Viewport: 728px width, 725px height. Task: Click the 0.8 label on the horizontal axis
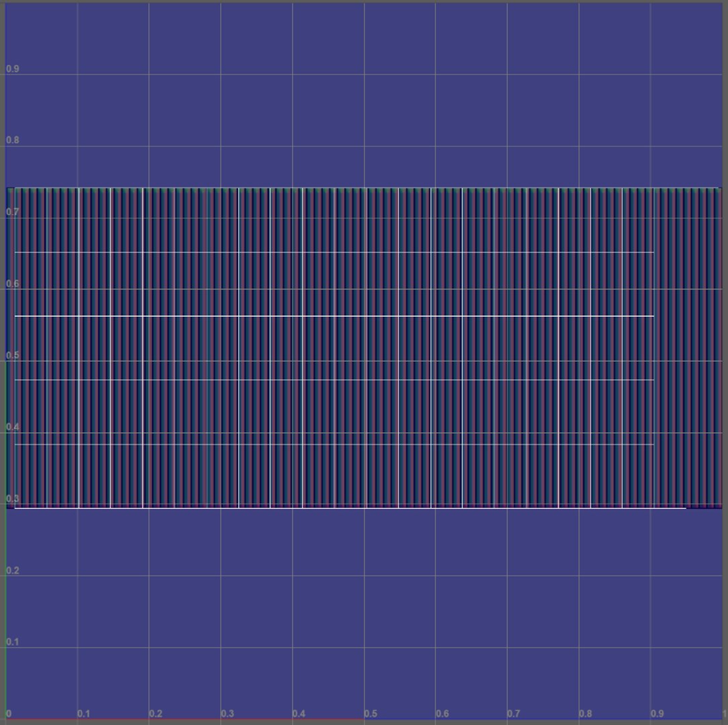586,714
